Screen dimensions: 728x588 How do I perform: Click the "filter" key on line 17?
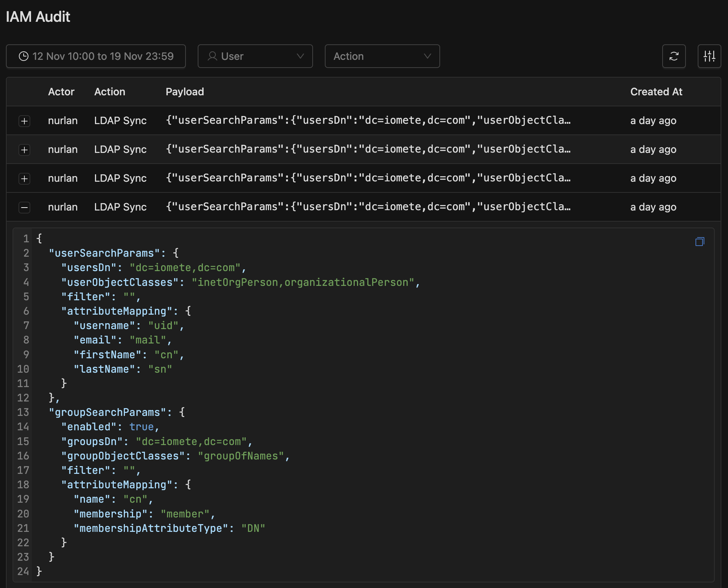86,470
